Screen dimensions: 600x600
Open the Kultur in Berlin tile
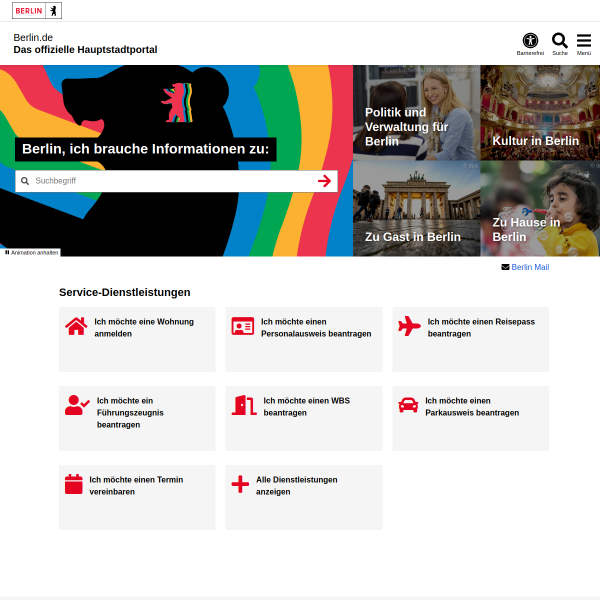click(540, 112)
